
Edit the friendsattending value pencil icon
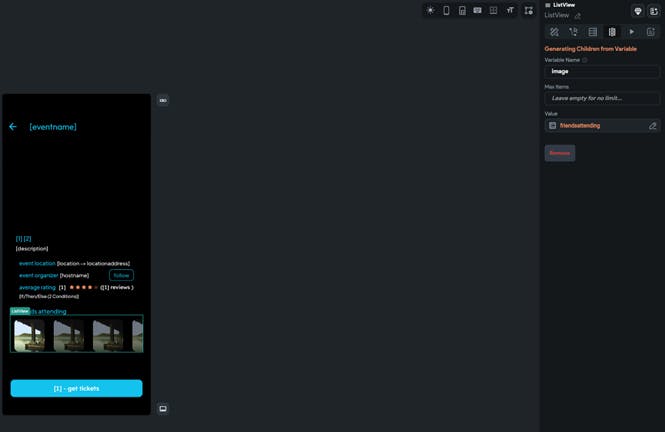pos(652,126)
